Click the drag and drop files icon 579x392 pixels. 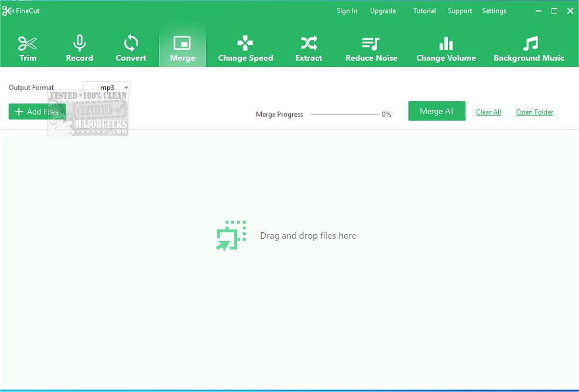[x=231, y=236]
